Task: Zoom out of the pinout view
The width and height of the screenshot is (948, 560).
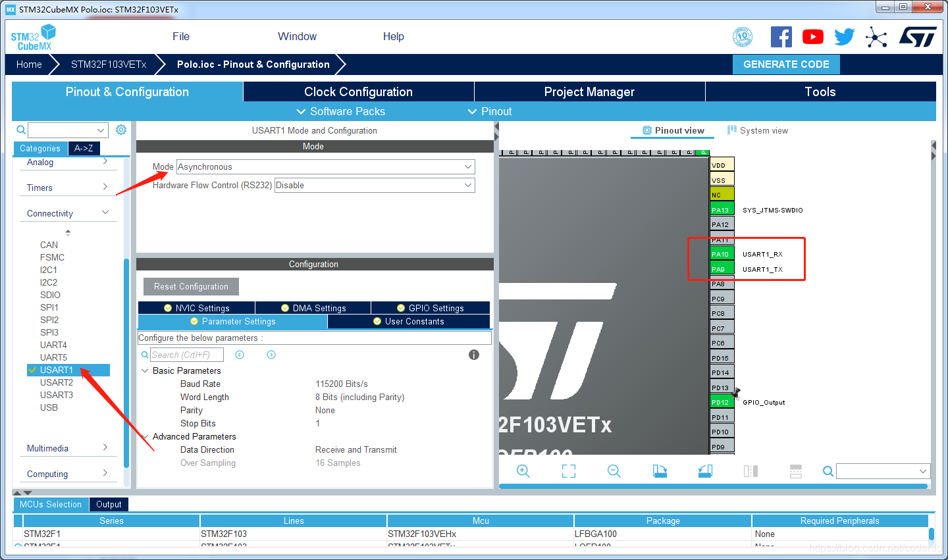Action: pyautogui.click(x=614, y=471)
